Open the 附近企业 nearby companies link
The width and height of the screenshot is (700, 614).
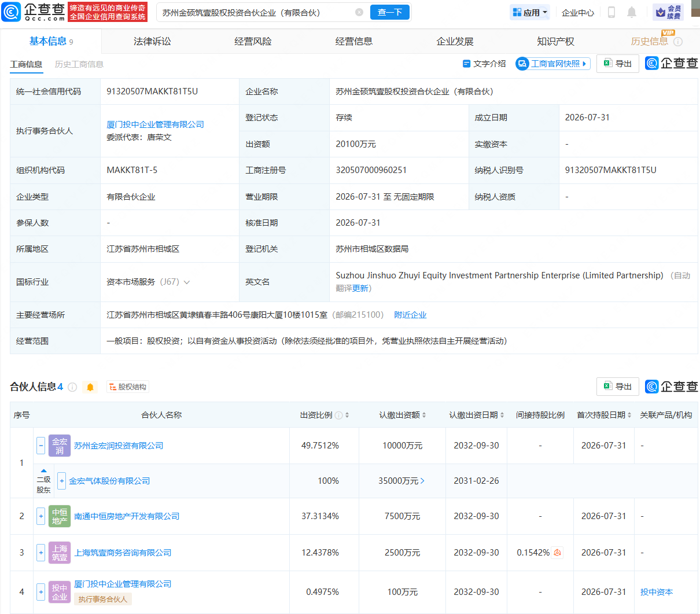tap(410, 315)
